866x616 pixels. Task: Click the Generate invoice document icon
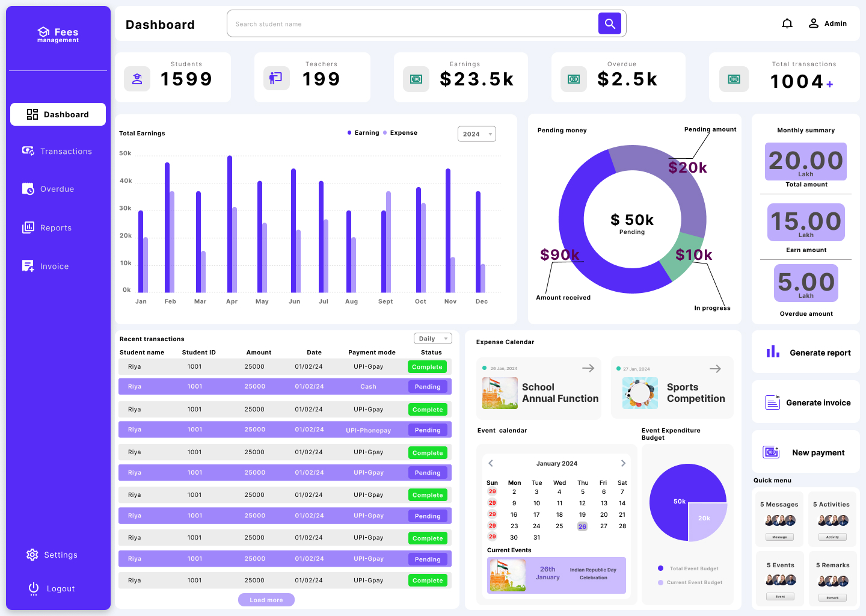click(773, 402)
